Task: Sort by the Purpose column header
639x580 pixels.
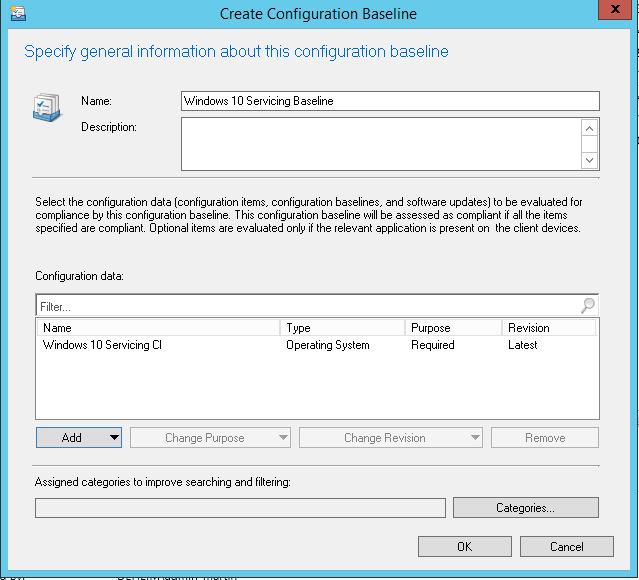Action: pos(453,328)
